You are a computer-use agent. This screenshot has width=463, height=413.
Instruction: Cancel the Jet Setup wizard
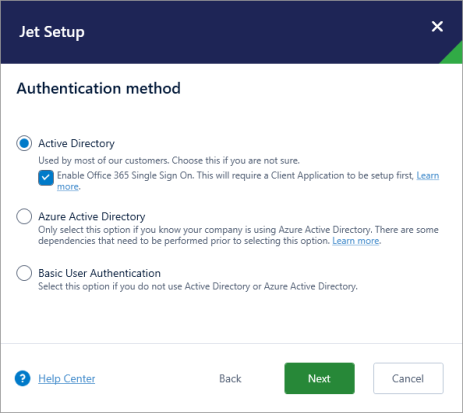(408, 378)
